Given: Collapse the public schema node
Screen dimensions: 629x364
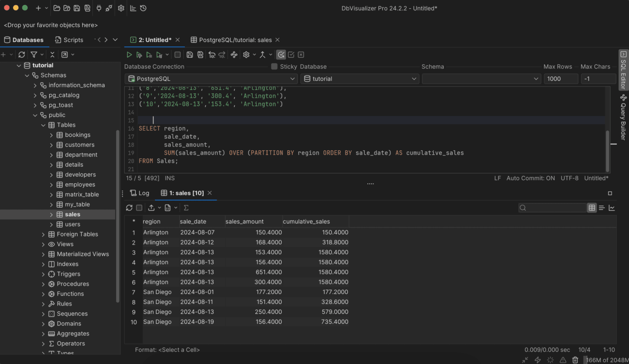Looking at the screenshot, I should coord(35,115).
